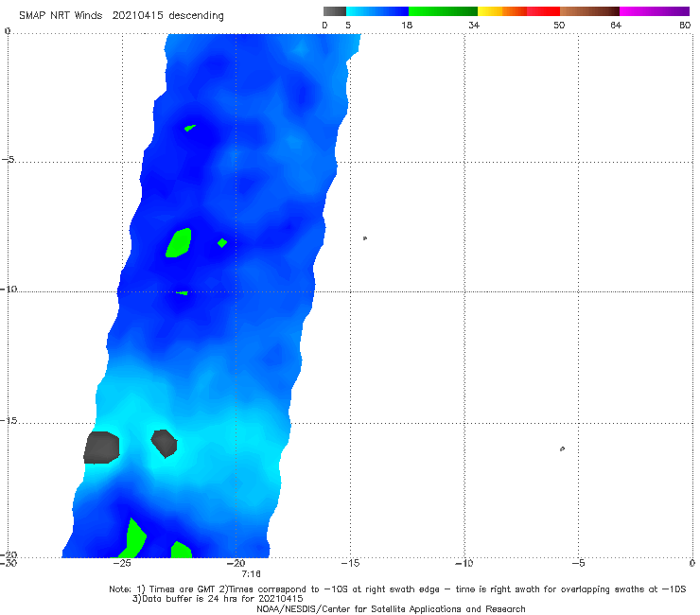Click the '-25' longitude label on bottom axis
700x615 pixels.
tap(122, 563)
